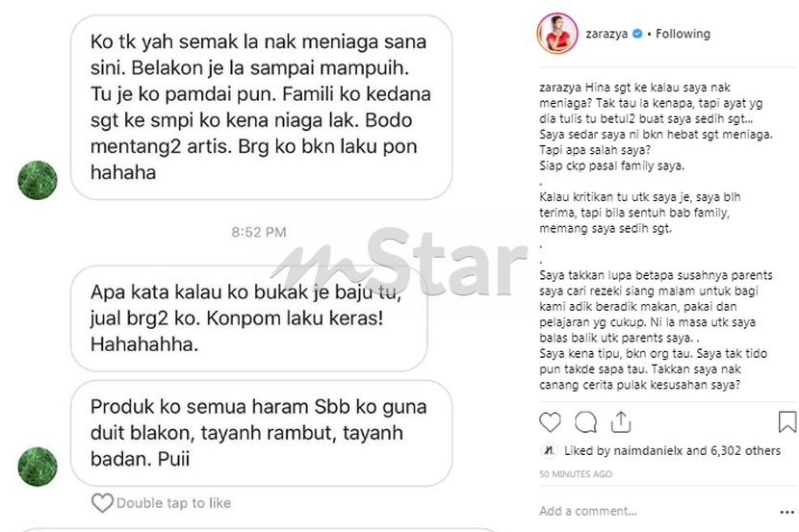Toggle the Following button
The width and height of the screenshot is (799, 532).
(x=683, y=34)
